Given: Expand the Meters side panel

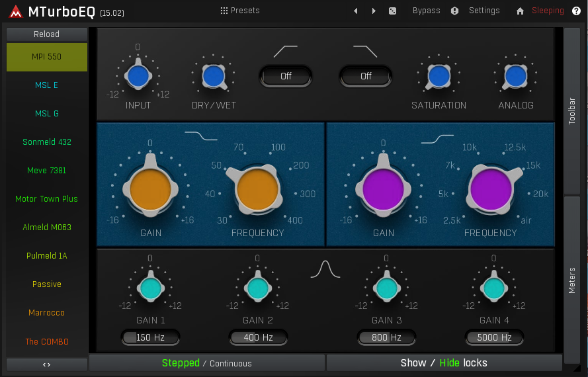Looking at the screenshot, I should click(572, 280).
